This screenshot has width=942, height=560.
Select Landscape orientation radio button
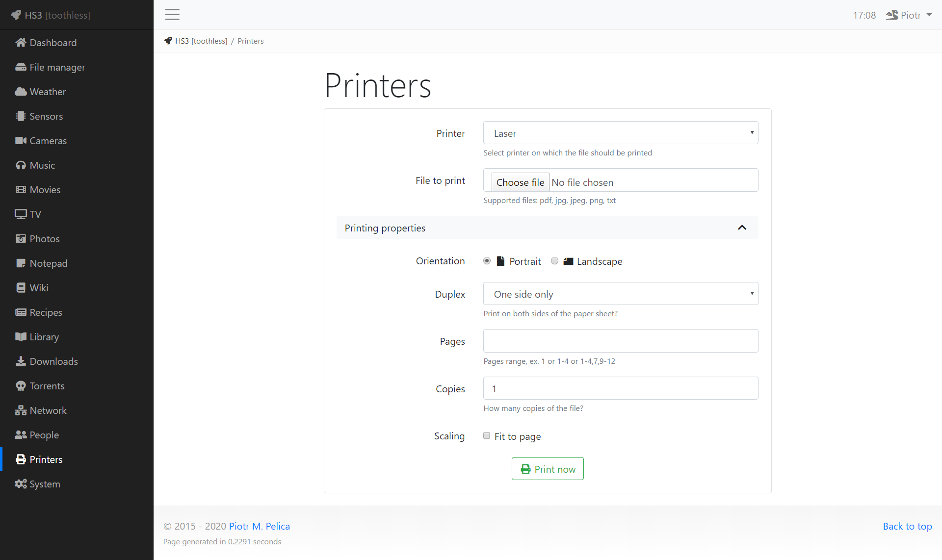click(x=554, y=261)
